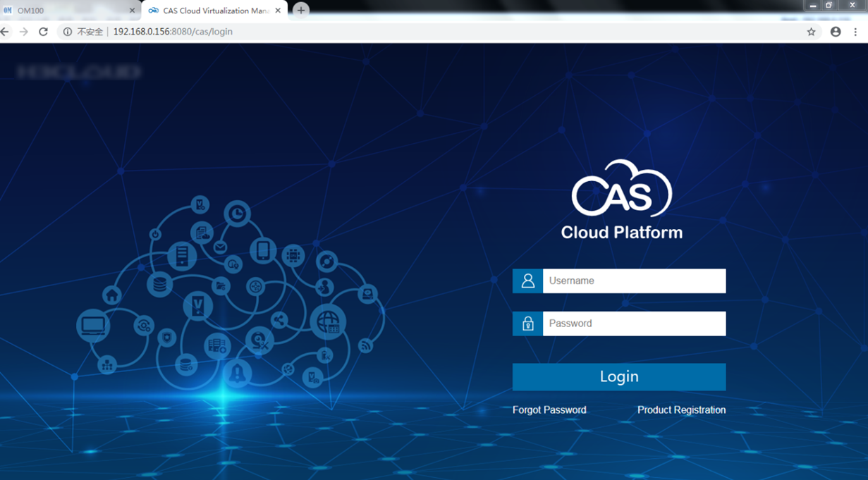
Task: Reload the current page
Action: click(x=43, y=32)
